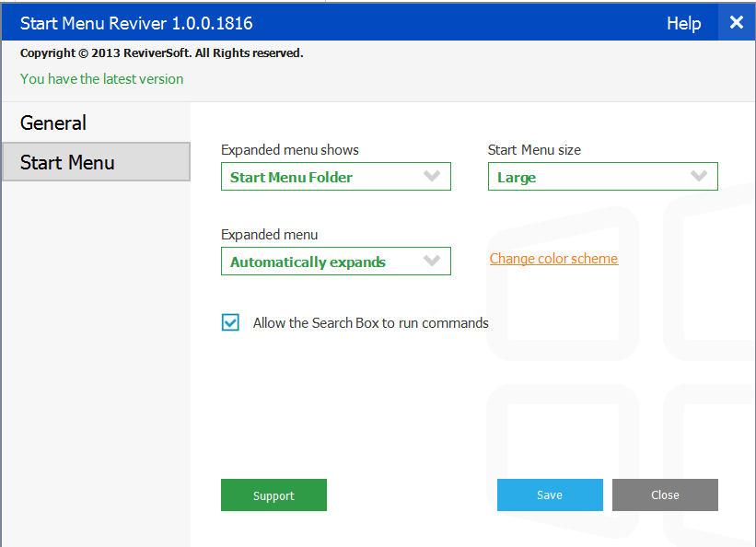Click the You have the latest version text
The height and width of the screenshot is (547, 756).
(x=101, y=79)
